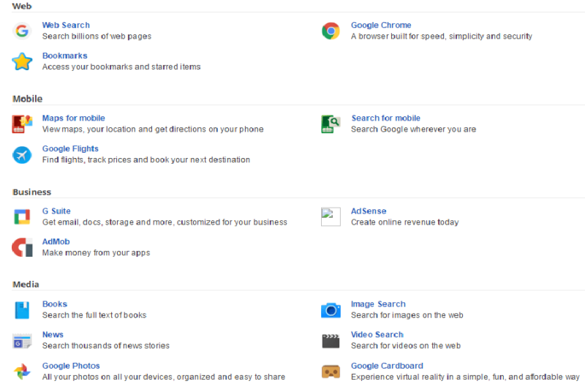Click 'Search for images on the web' text
Screen dimensions: 585x392
tap(407, 315)
